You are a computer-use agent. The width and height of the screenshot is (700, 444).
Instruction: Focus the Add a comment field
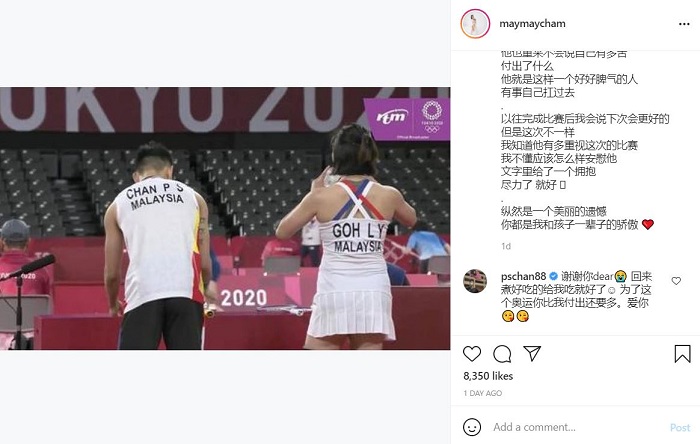[576, 427]
